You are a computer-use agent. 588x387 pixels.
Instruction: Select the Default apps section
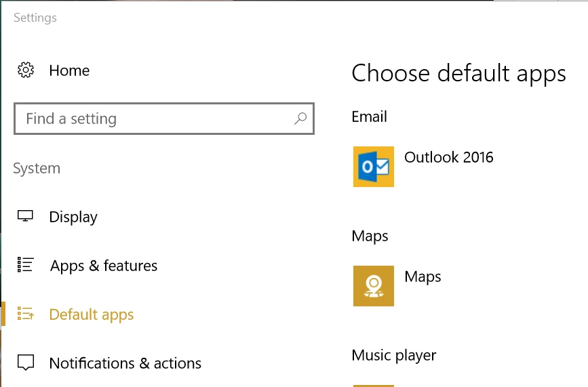coord(92,314)
